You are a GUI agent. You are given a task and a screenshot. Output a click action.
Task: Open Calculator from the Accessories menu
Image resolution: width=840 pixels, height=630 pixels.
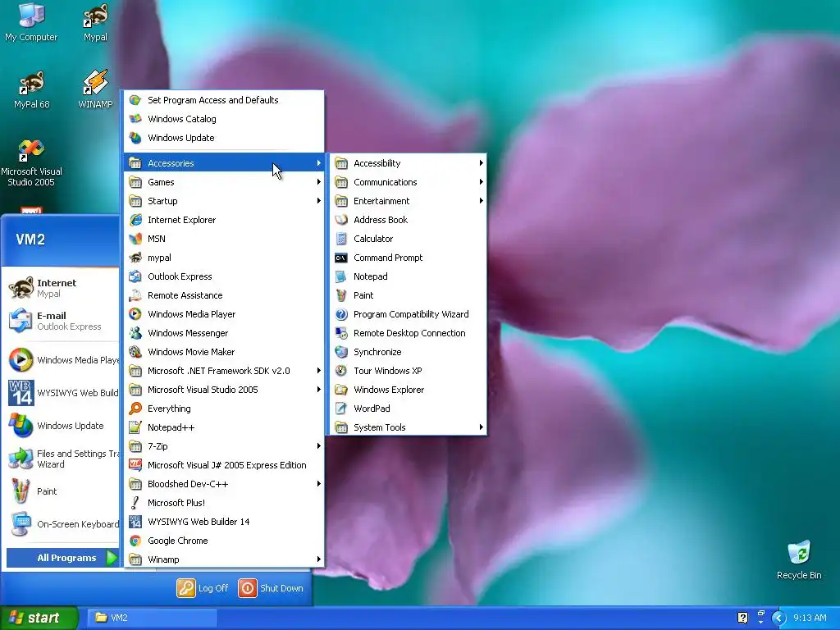tap(408, 239)
